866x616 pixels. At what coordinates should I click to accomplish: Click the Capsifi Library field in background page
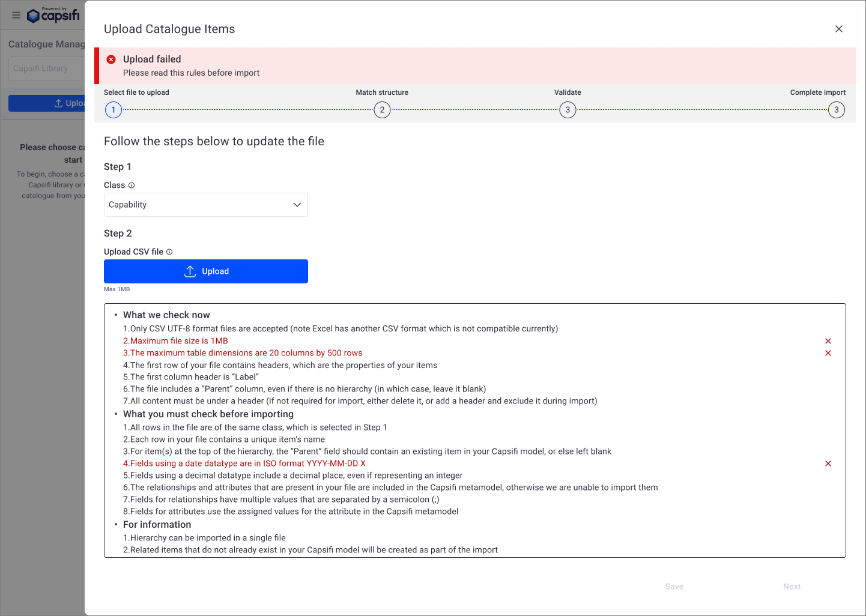click(47, 68)
